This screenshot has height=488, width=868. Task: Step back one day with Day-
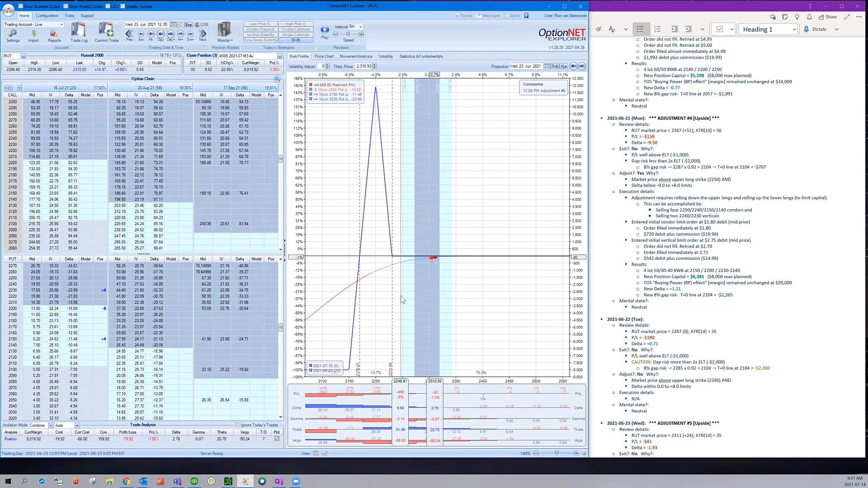161,35
